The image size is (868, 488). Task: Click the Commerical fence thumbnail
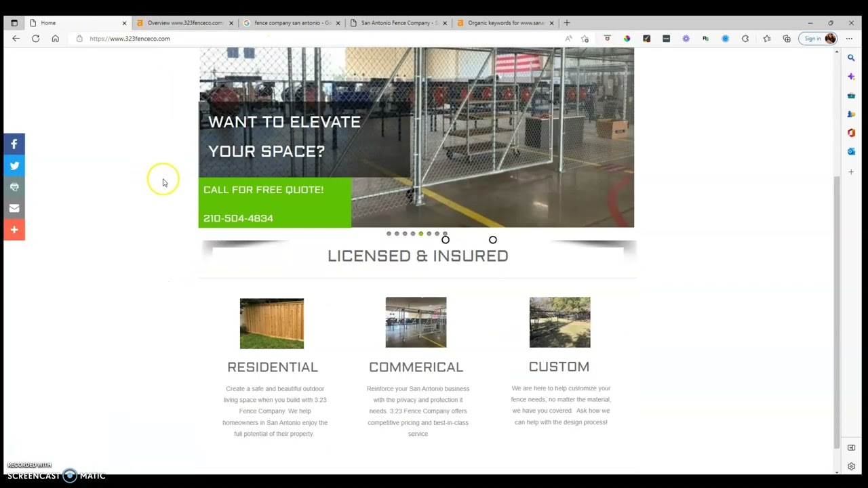tap(416, 322)
